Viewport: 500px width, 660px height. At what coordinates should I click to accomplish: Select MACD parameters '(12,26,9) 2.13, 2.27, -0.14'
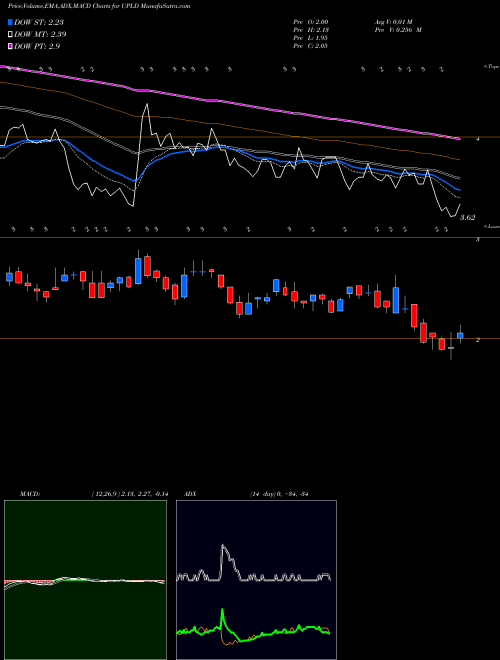pos(129,494)
